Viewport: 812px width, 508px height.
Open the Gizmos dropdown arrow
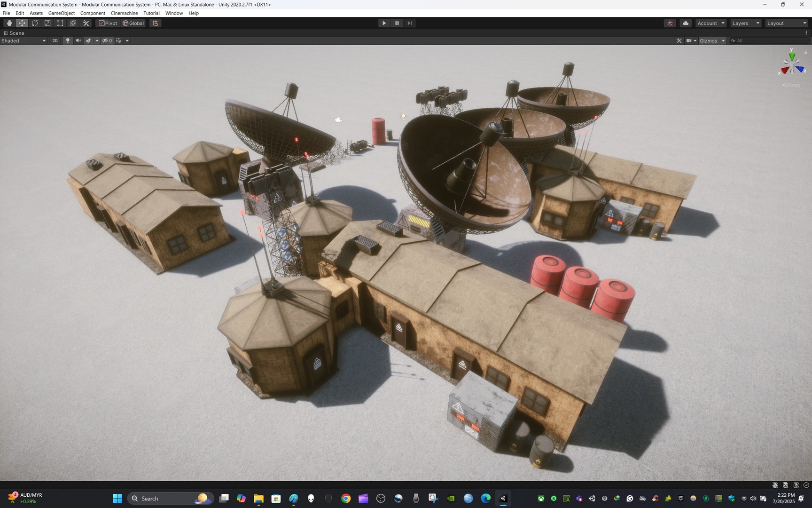[x=723, y=41]
